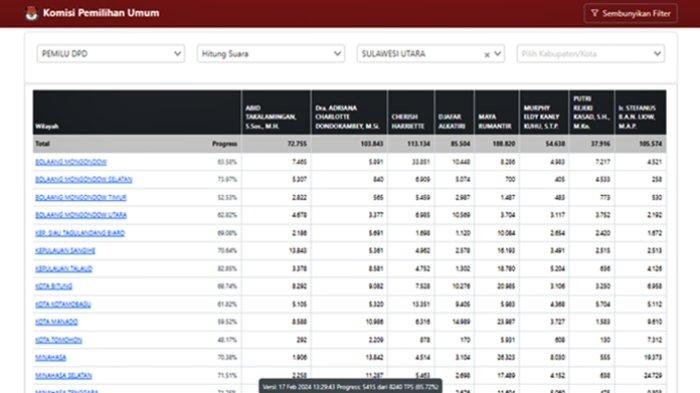The height and width of the screenshot is (393, 700).
Task: Open the KEPULAUAN TALAUD link
Action: [64, 268]
